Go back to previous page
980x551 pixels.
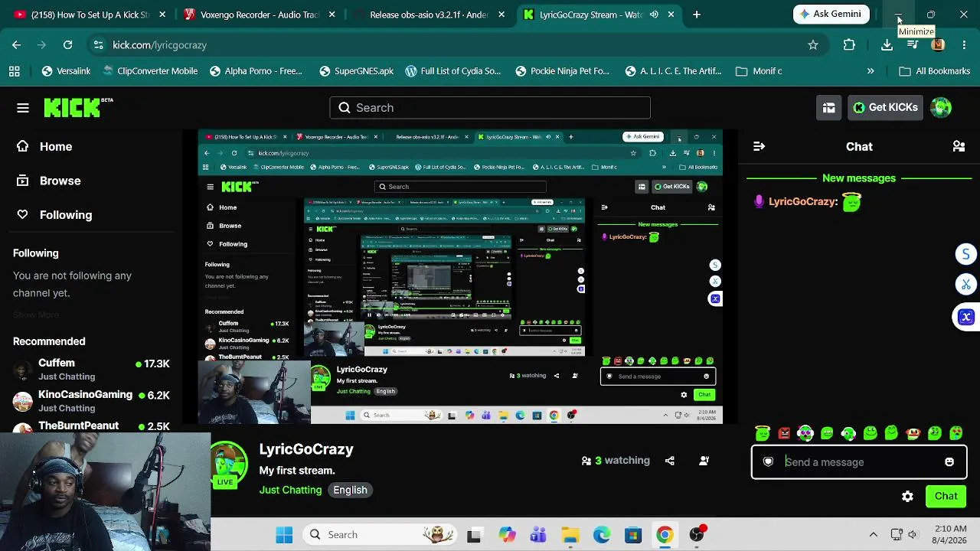(x=16, y=45)
